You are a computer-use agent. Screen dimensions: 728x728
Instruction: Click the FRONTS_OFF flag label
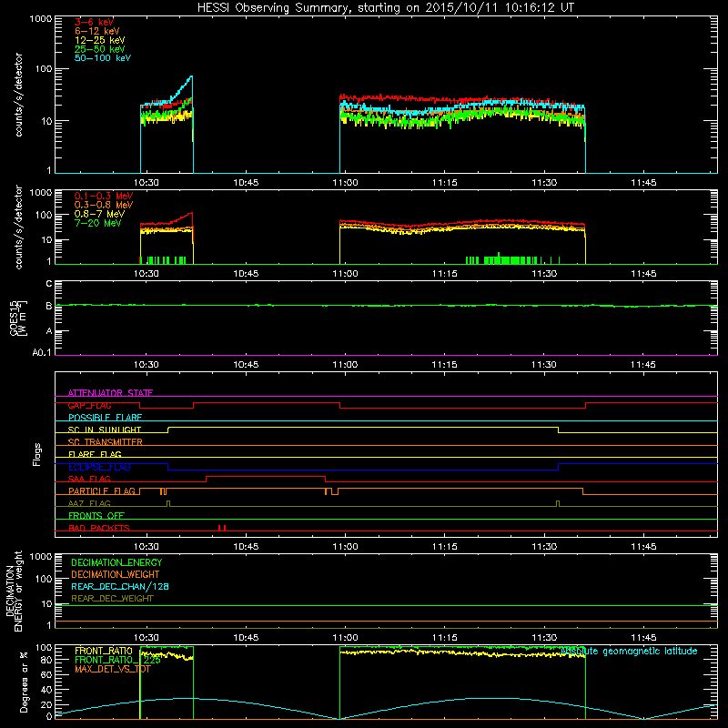[96, 515]
